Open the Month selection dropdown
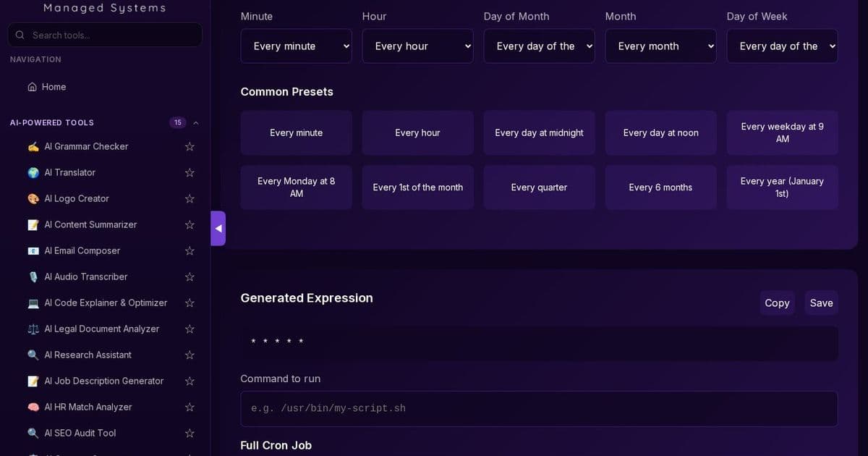This screenshot has width=868, height=456. click(x=660, y=46)
